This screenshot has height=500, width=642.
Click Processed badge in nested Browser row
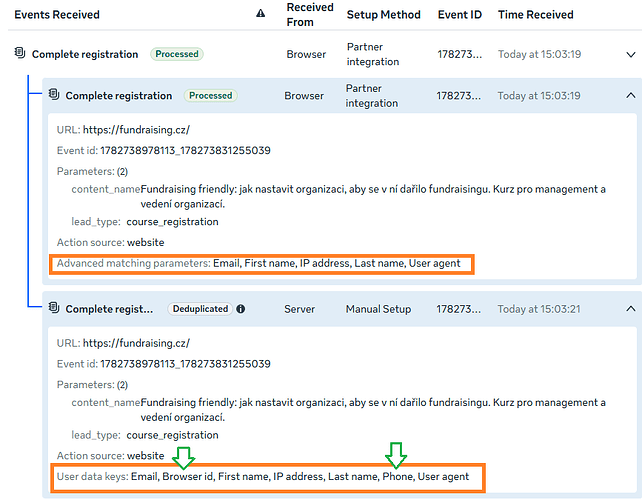coord(210,95)
